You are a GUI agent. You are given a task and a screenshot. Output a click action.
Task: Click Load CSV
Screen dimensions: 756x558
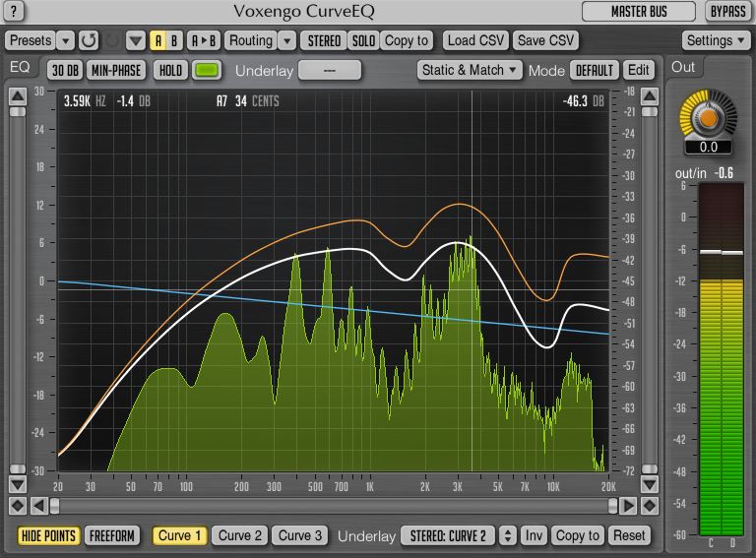pyautogui.click(x=475, y=40)
